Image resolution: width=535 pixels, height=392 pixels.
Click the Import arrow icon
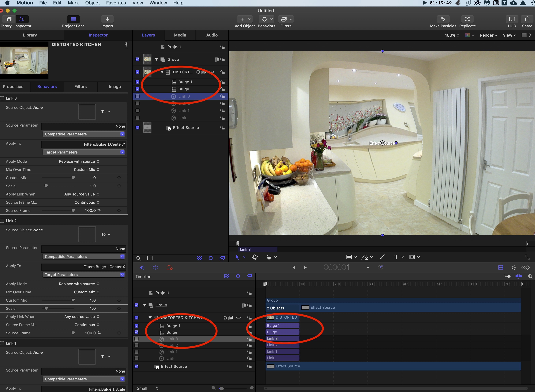pos(107,19)
